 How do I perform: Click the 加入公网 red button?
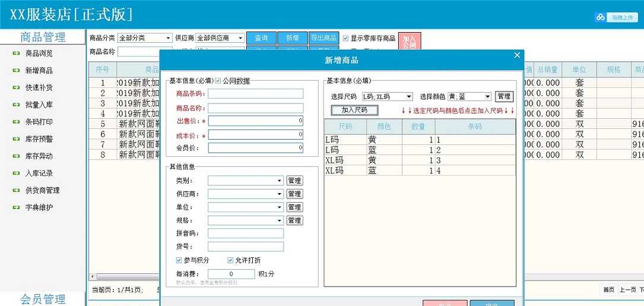click(410, 42)
